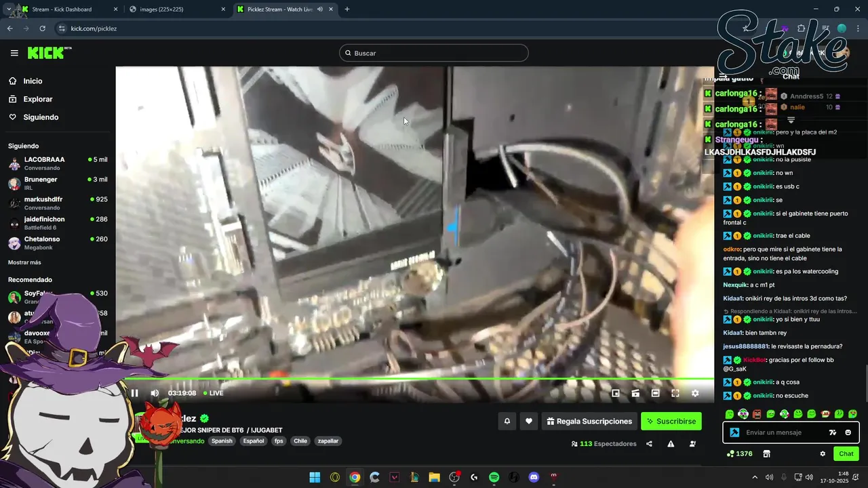This screenshot has width=868, height=488.
Task: Open Chetalonso followed channel
Action: [58, 243]
